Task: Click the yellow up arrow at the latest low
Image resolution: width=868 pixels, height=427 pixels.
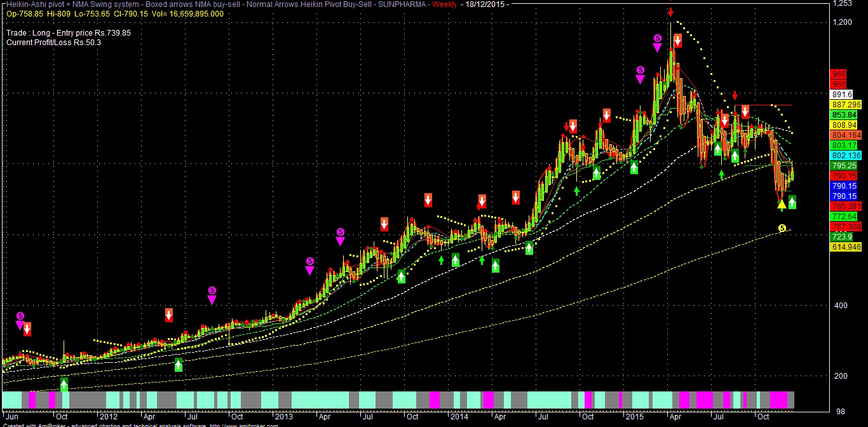Action: pos(782,205)
